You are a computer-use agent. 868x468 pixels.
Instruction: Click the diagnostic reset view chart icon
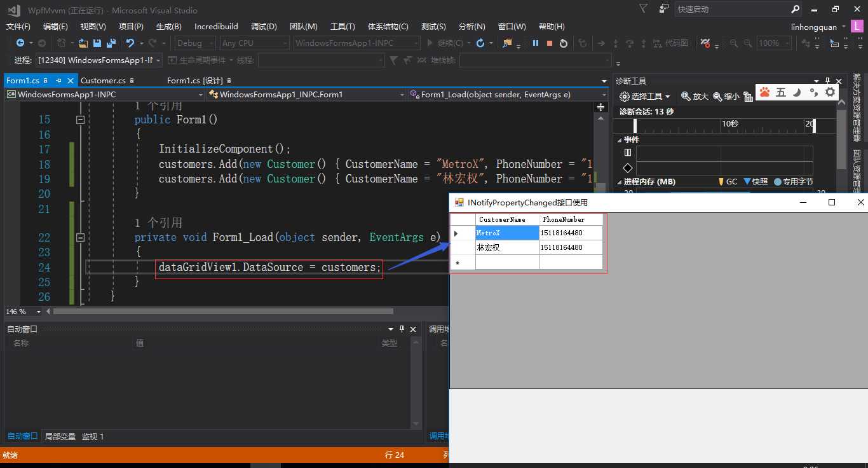point(748,96)
